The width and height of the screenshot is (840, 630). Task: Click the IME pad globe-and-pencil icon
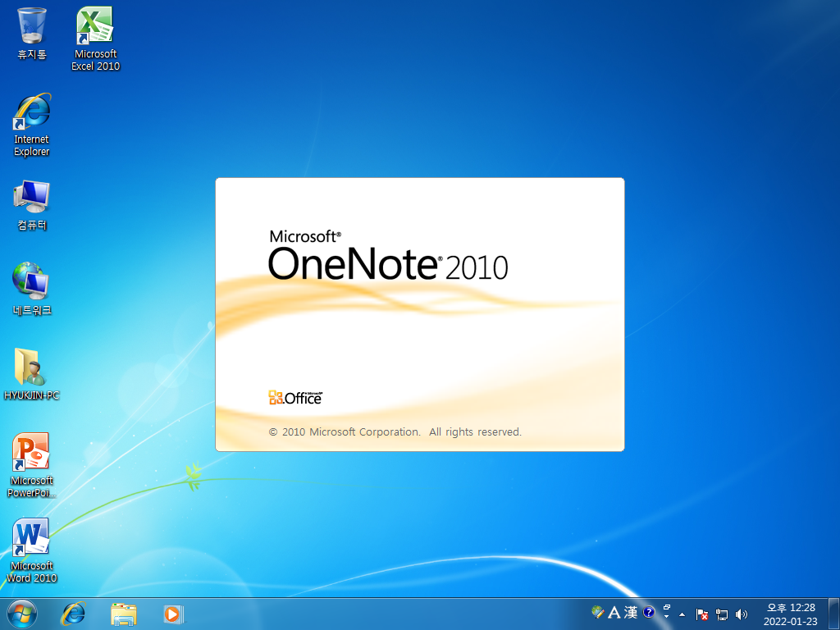click(x=598, y=612)
